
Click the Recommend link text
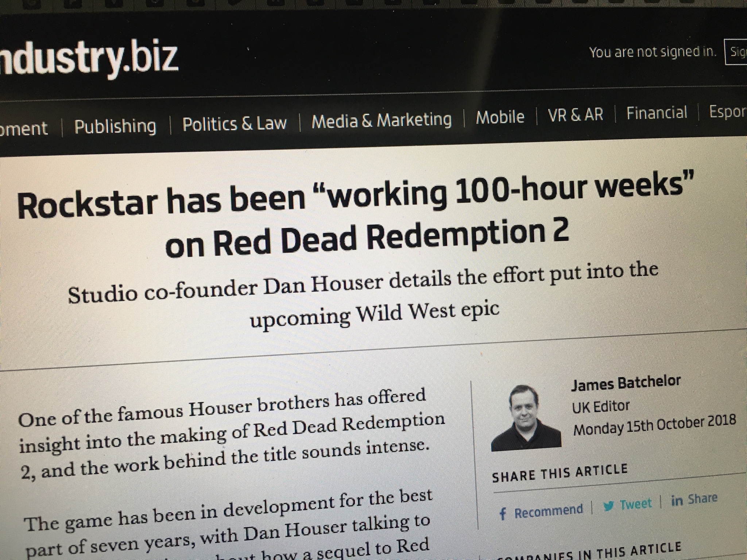[x=549, y=511]
